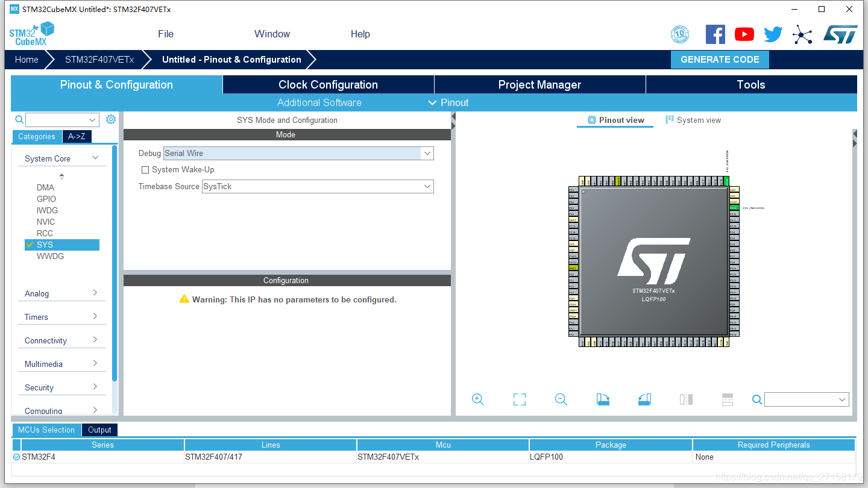Open the Window menu

point(272,34)
